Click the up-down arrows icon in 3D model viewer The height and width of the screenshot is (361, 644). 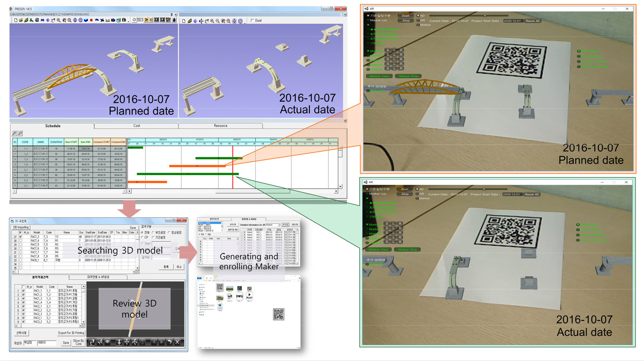(119, 342)
